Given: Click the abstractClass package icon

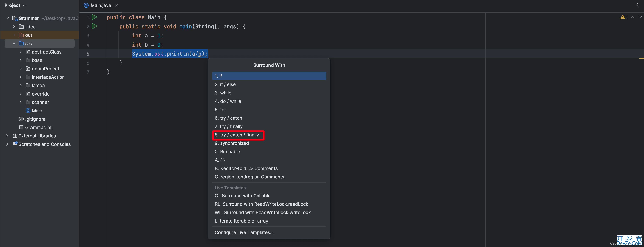Looking at the screenshot, I should pos(28,52).
